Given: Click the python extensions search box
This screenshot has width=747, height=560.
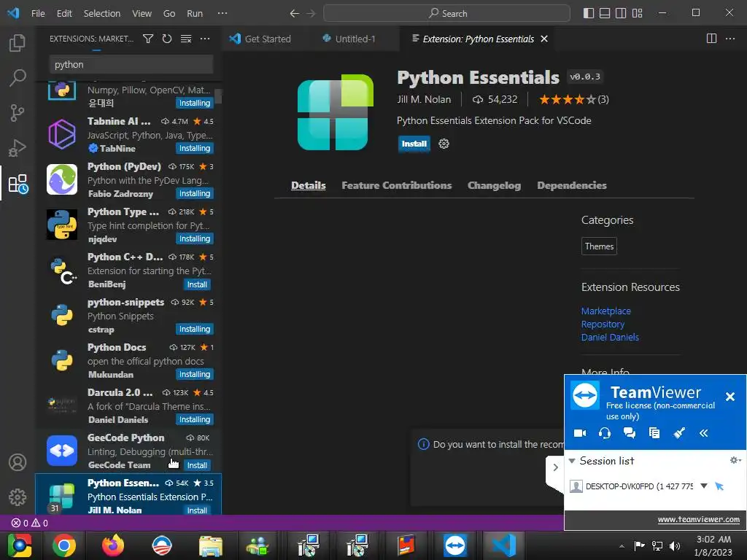Looking at the screenshot, I should coord(131,64).
